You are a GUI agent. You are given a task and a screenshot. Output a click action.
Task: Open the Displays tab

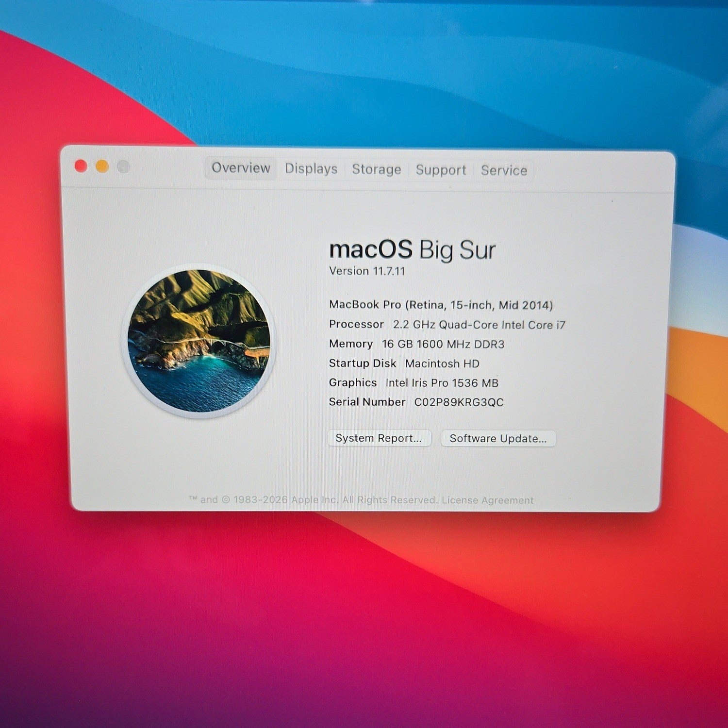coord(311,168)
